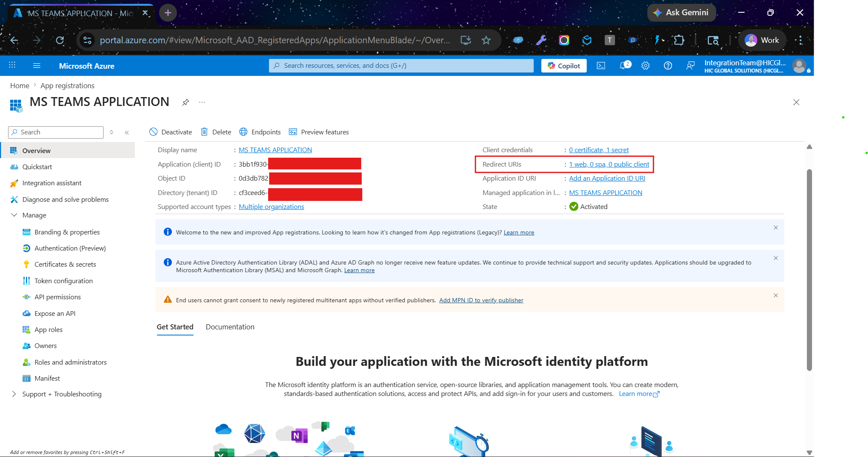The image size is (868, 457).
Task: Click the vertical scrollbar of the overview pane
Action: click(x=809, y=270)
